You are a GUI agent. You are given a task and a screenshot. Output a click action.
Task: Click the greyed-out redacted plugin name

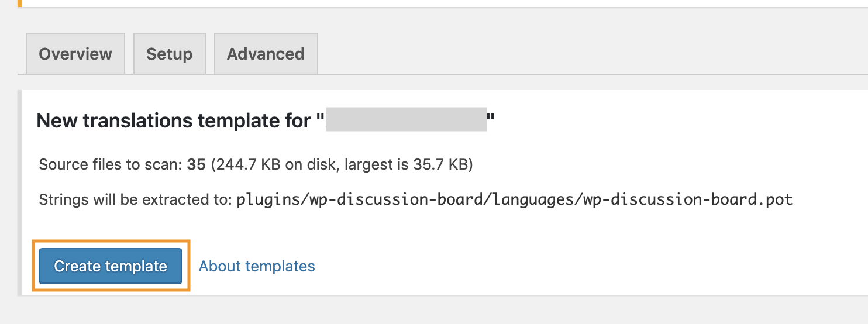pyautogui.click(x=406, y=119)
